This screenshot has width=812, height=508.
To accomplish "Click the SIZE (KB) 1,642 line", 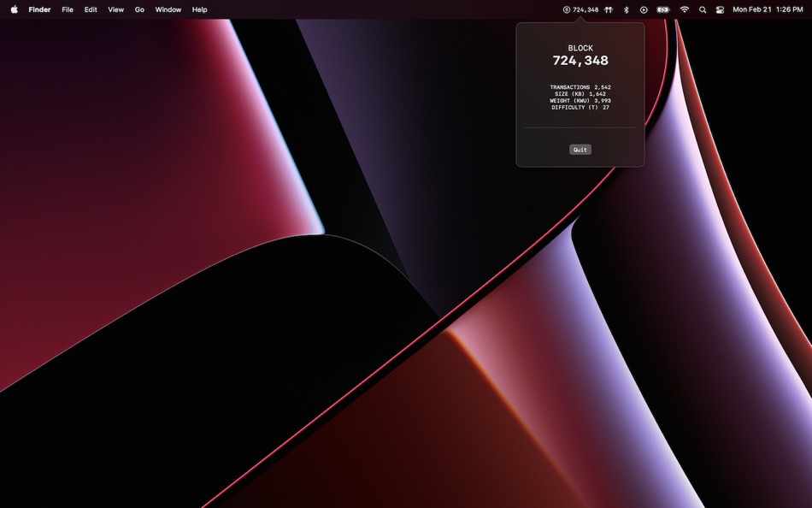I will coord(580,94).
